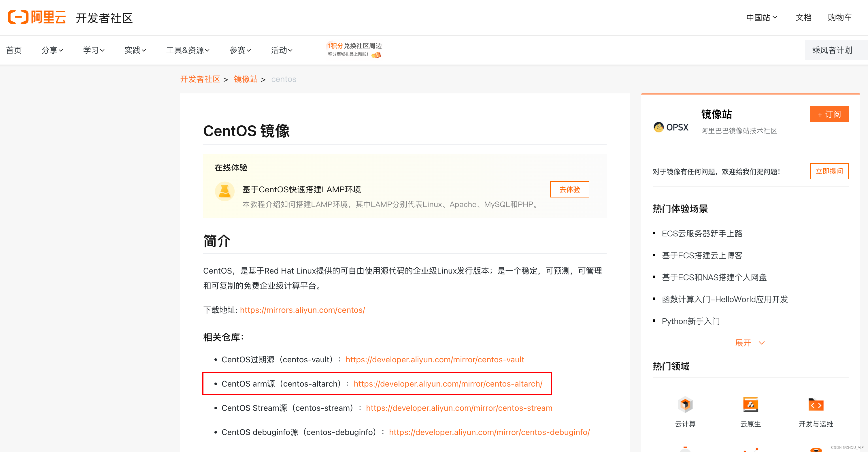The width and height of the screenshot is (868, 452).
Task: Open the 云原生 domain icon
Action: [x=750, y=404]
